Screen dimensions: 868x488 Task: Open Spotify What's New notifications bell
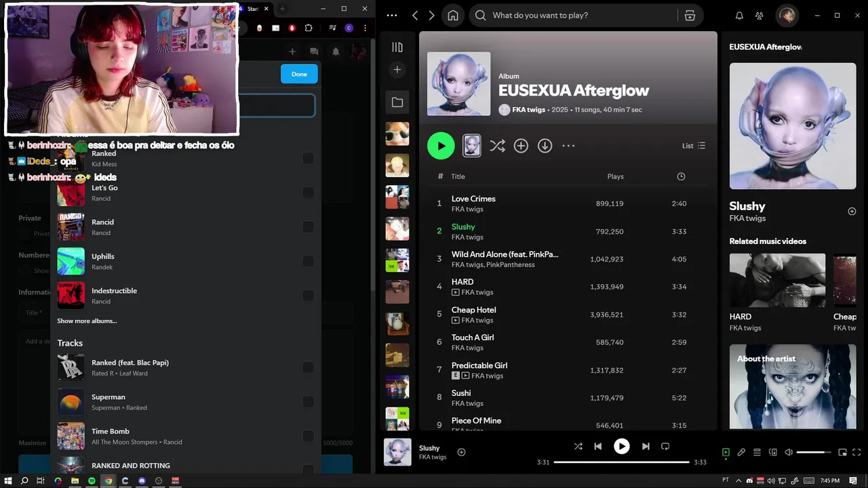(739, 15)
